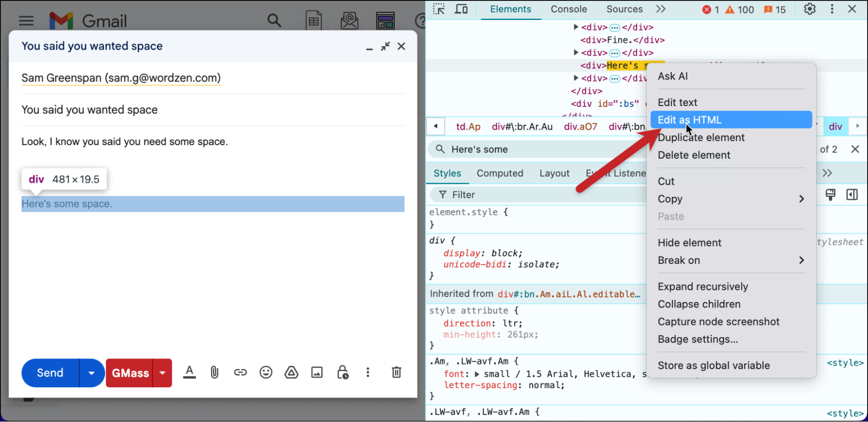Click the warnings count 100 indicator
868x422 pixels.
pyautogui.click(x=740, y=10)
